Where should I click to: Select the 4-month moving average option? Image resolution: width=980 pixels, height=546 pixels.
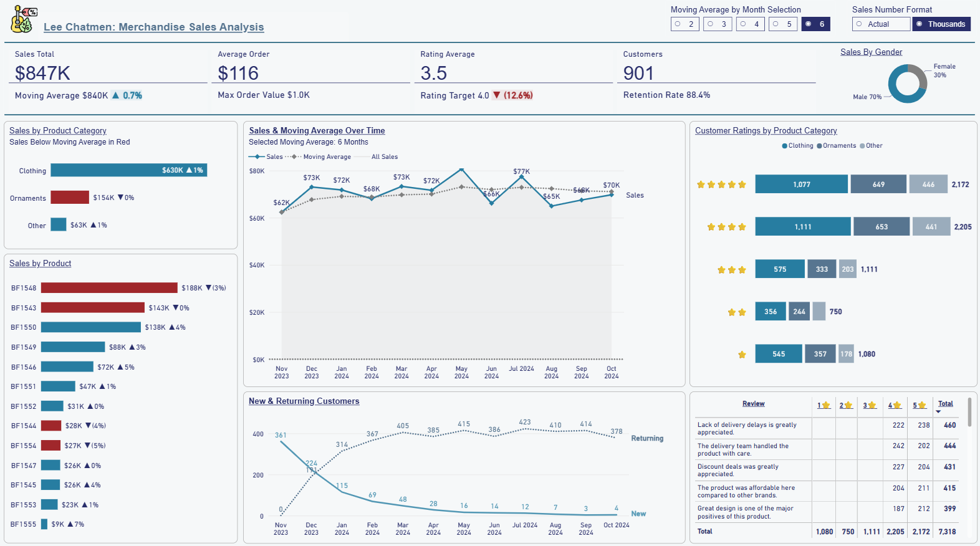point(750,24)
